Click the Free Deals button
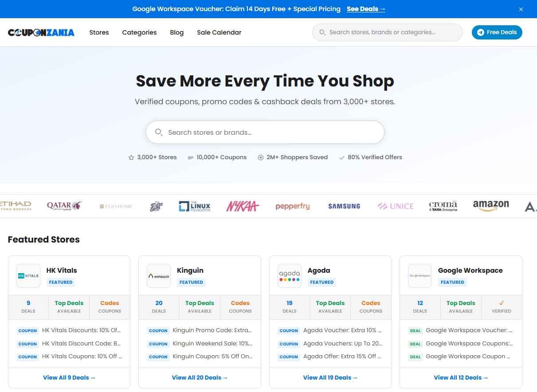Image resolution: width=537 pixels, height=392 pixels. 497,32
